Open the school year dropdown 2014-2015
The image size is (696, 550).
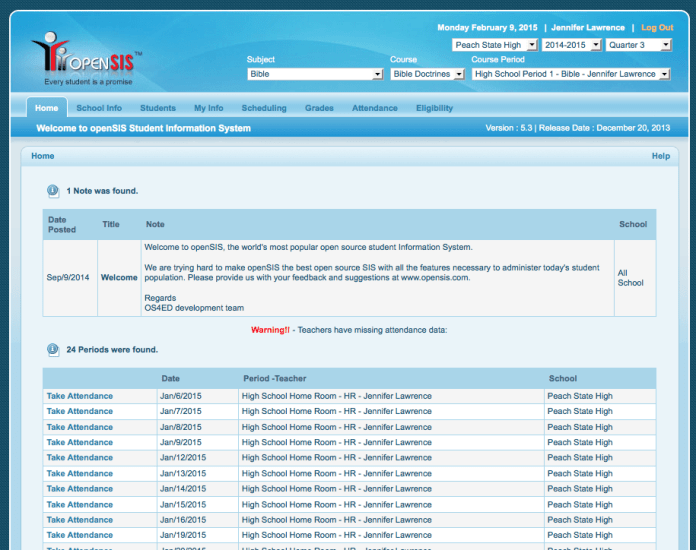click(571, 45)
